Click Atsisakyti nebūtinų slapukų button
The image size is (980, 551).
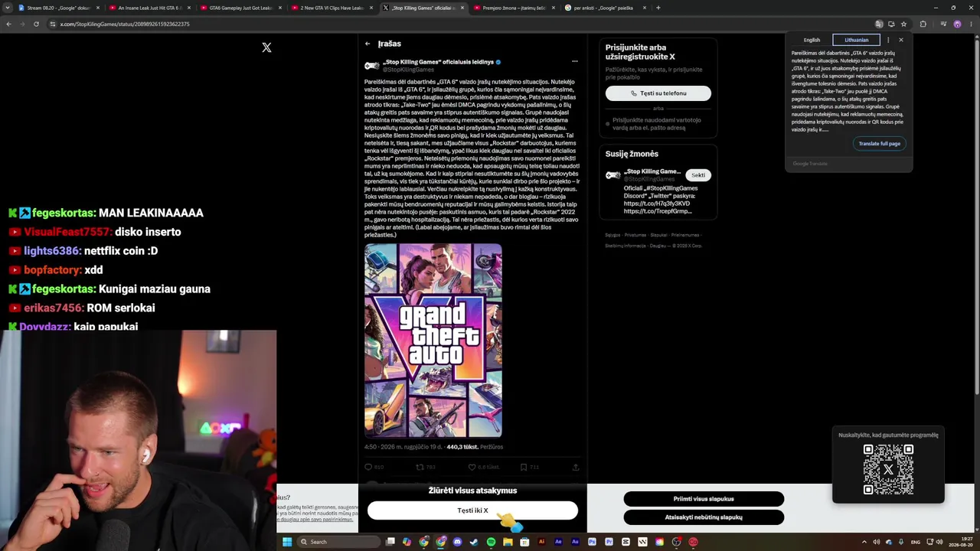click(704, 517)
